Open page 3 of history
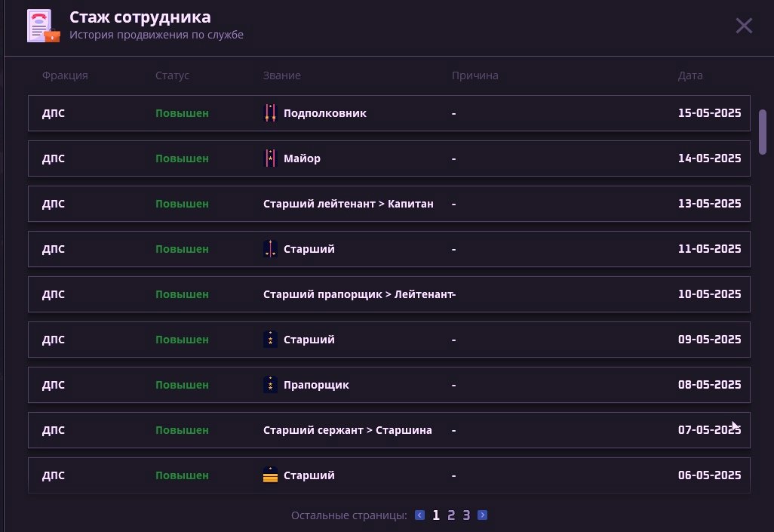Viewport: 774px width, 532px height. tap(466, 515)
